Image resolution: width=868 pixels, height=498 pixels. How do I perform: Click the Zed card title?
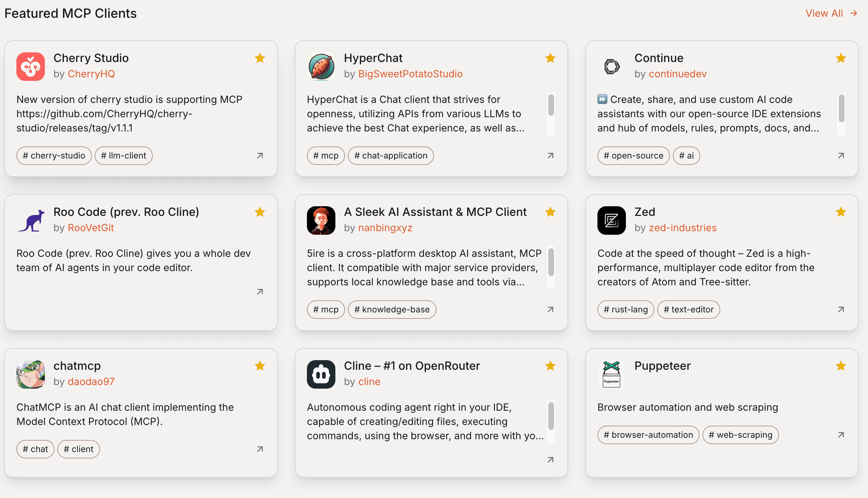click(645, 212)
